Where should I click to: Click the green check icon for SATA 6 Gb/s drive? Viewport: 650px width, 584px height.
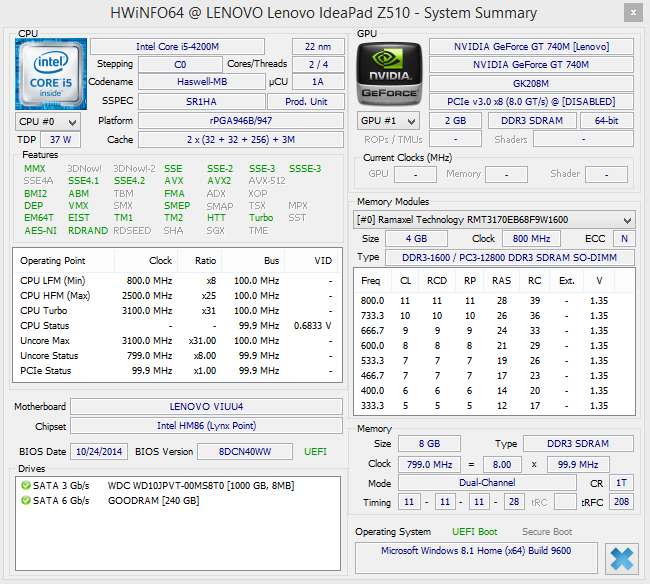[26, 500]
